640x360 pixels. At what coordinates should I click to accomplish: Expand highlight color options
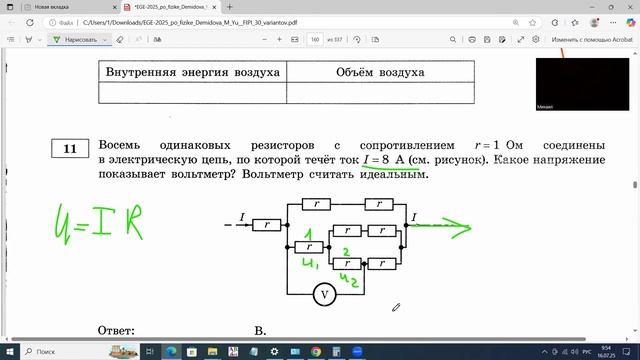click(40, 40)
